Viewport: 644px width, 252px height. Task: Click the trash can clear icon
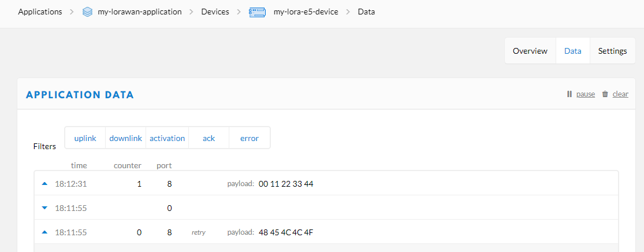point(605,94)
